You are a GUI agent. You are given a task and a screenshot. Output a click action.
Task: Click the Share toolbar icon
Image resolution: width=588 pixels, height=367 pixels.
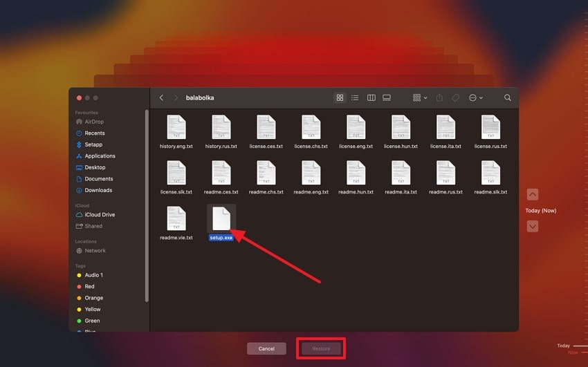click(439, 97)
